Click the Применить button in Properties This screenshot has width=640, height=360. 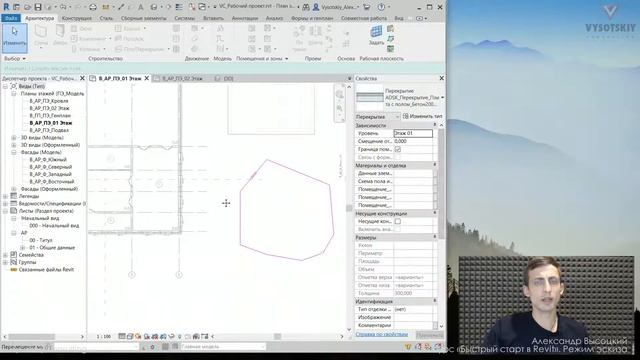pyautogui.click(x=429, y=335)
